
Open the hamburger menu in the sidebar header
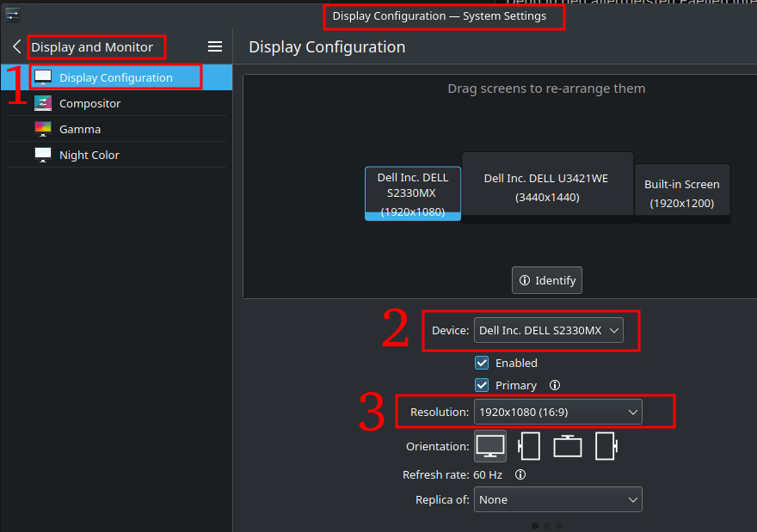(215, 46)
